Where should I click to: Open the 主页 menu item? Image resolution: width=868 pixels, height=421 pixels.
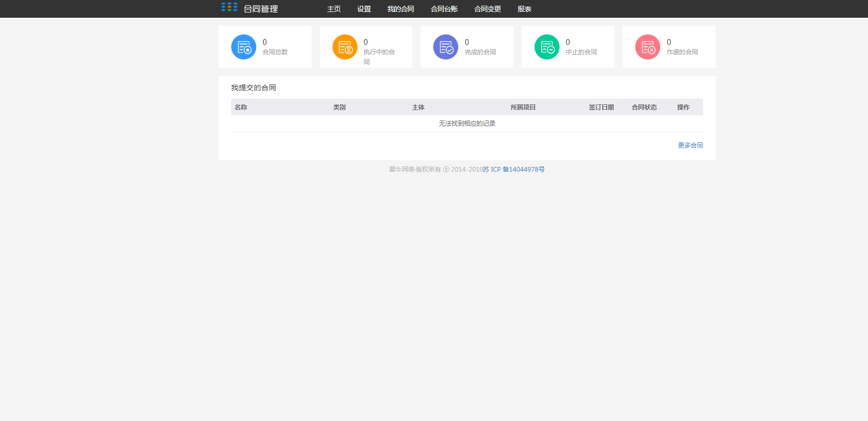334,9
